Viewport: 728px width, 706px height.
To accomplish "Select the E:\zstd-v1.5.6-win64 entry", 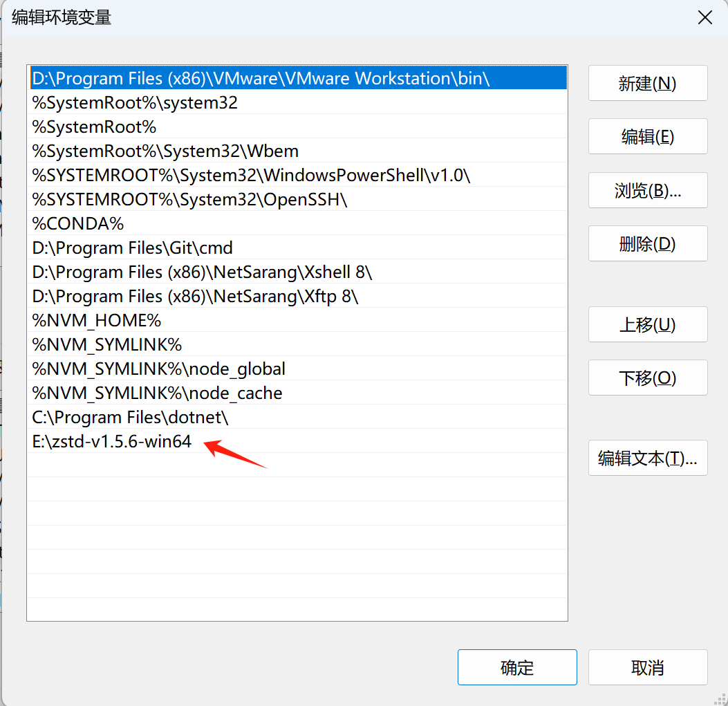I will [297, 440].
